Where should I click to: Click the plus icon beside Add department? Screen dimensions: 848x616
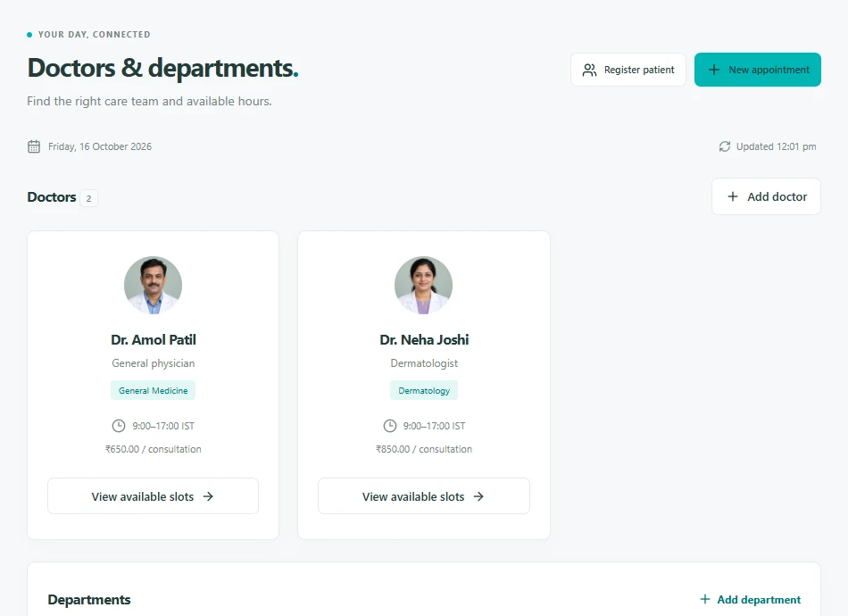pos(704,599)
